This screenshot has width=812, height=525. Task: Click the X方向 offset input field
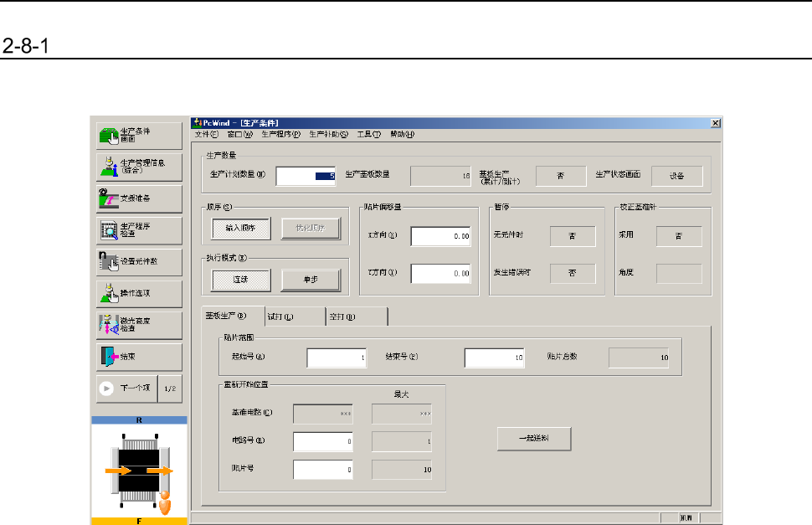point(440,236)
